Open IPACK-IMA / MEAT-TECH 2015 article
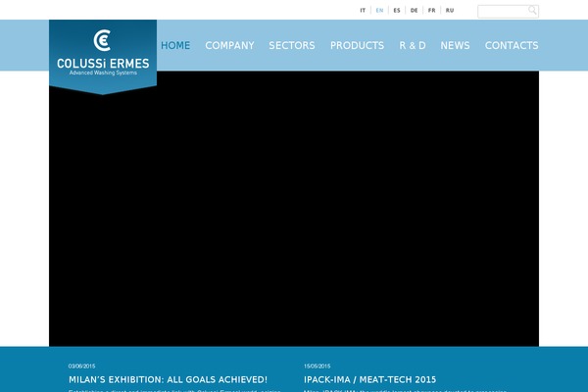This screenshot has width=588, height=392. (369, 379)
